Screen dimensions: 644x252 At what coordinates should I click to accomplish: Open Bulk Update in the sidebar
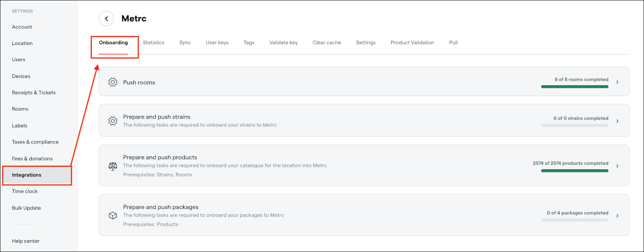click(26, 208)
